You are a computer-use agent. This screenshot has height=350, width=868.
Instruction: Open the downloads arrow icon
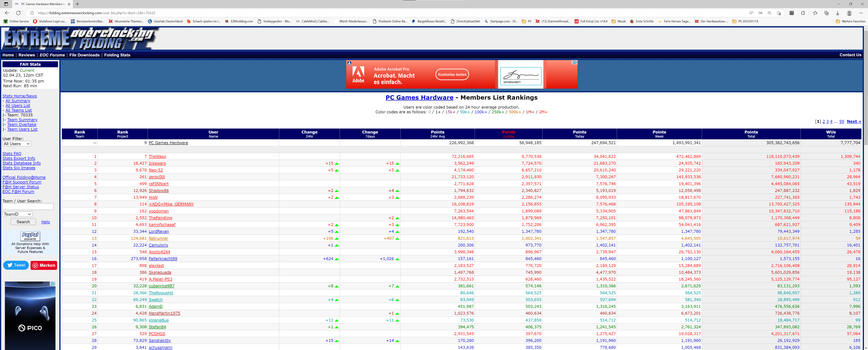tap(837, 13)
